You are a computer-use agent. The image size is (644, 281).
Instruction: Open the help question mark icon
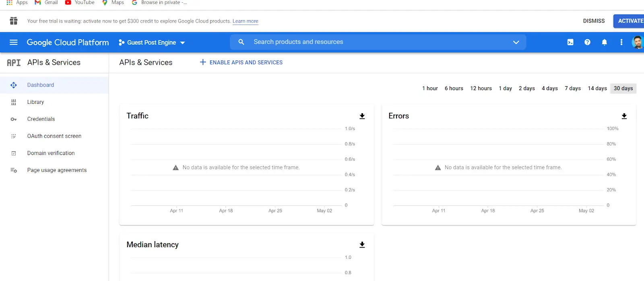(587, 42)
